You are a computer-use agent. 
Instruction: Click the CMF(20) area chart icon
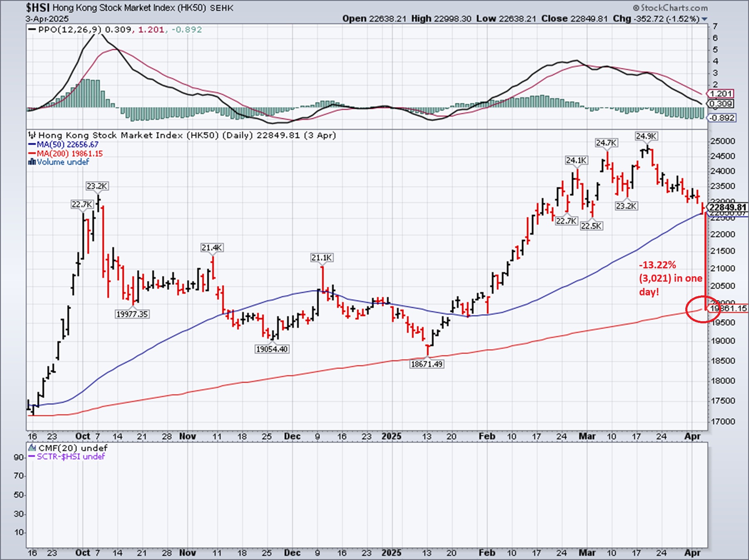(32, 448)
